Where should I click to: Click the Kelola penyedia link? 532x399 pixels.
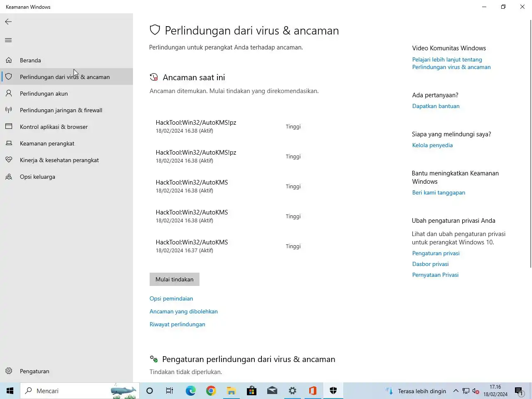(x=433, y=145)
